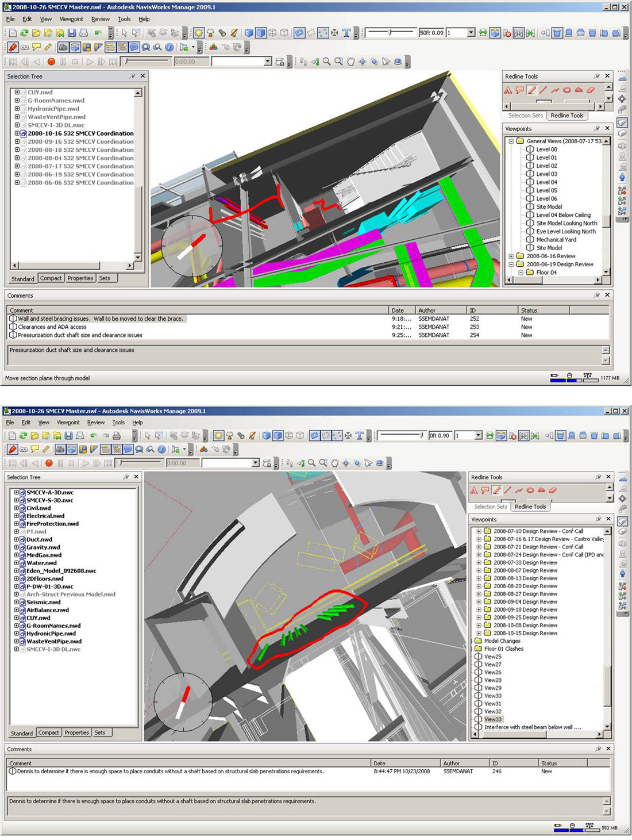Click red Record button in 2008-10-16 window
632x840 pixels.
(51, 62)
